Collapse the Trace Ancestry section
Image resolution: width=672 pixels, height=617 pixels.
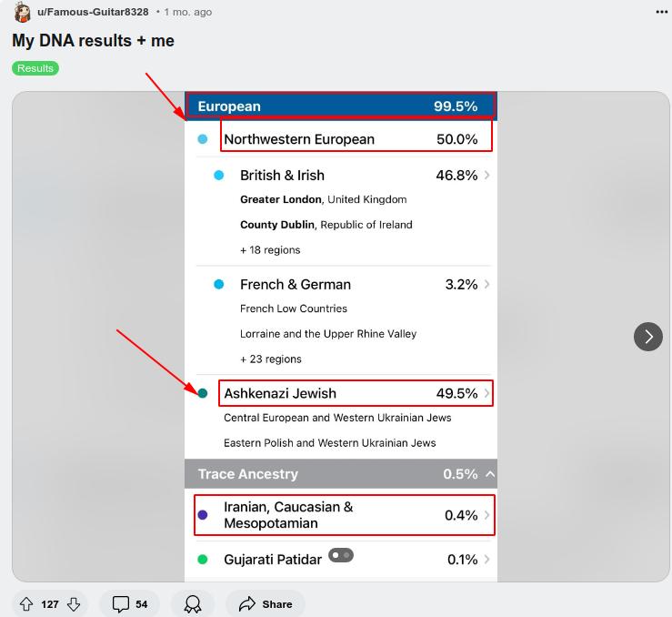(490, 474)
